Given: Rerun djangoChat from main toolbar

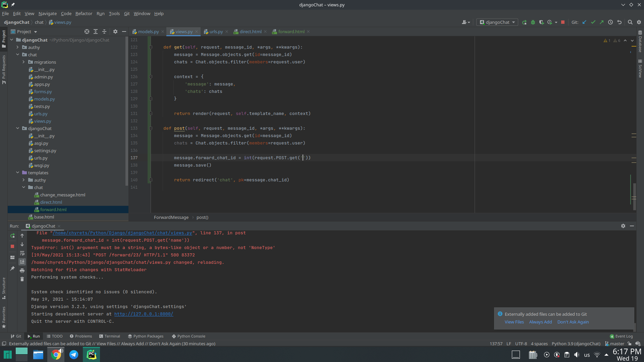Looking at the screenshot, I should 524,22.
